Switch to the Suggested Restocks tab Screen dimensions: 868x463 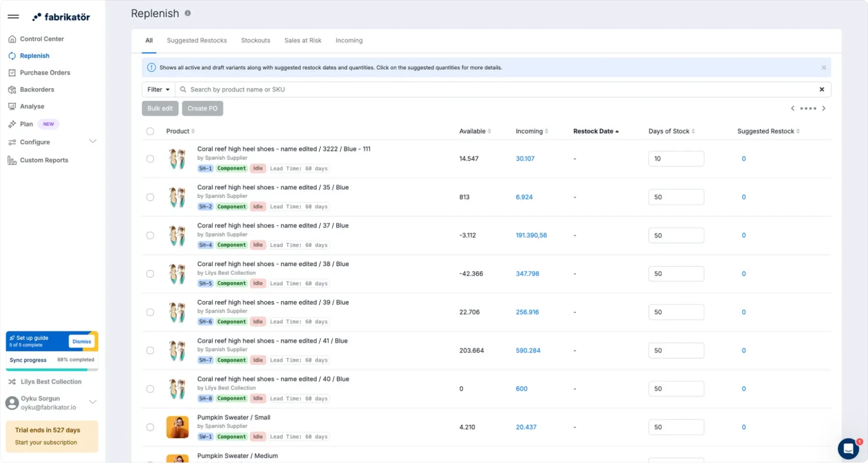tap(197, 41)
